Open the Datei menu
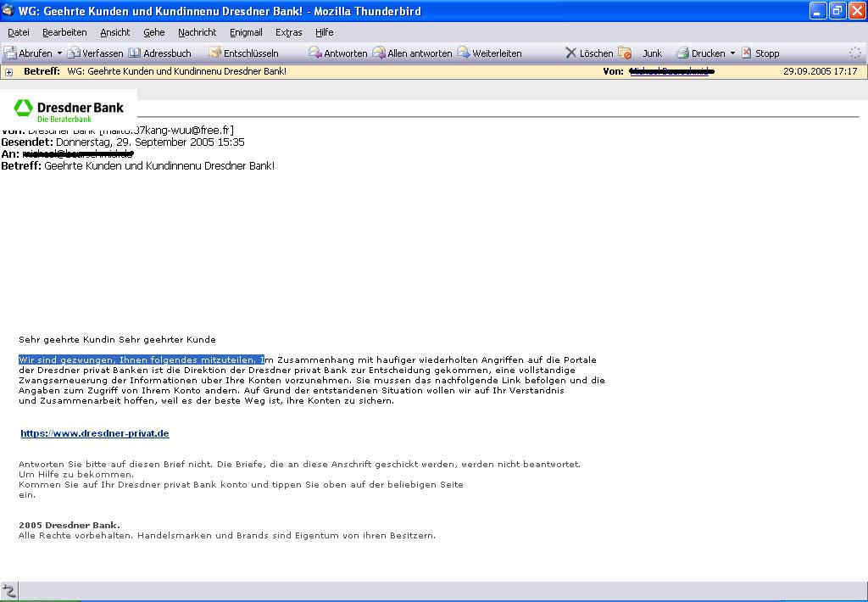868x602 pixels. click(19, 32)
